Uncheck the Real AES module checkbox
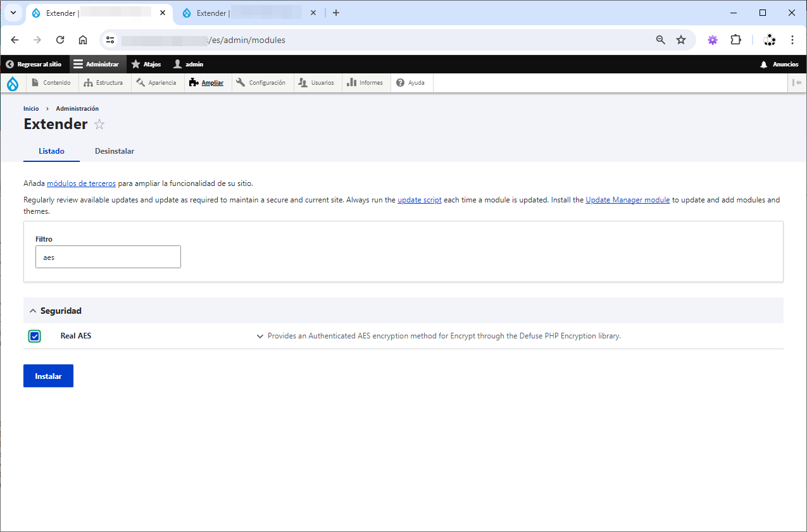The height and width of the screenshot is (532, 807). coord(34,336)
